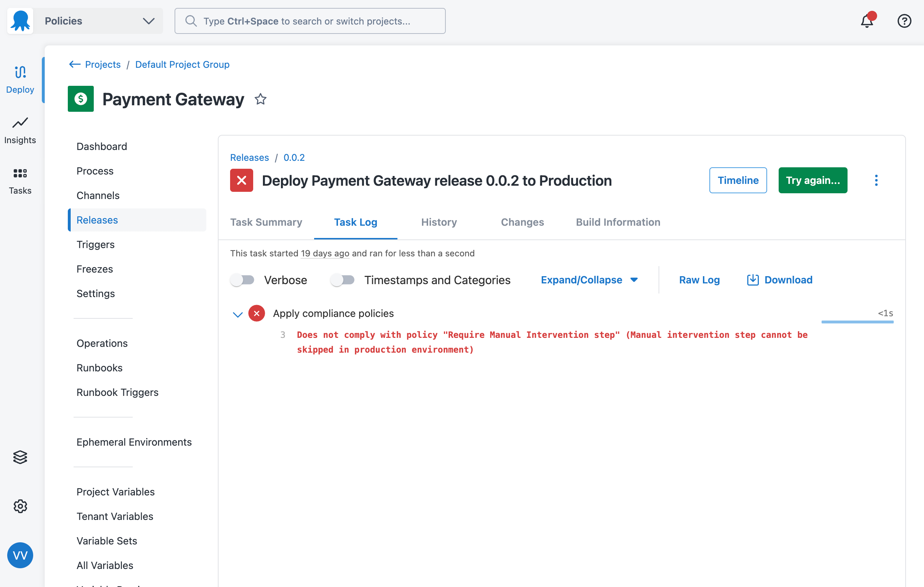Image resolution: width=924 pixels, height=587 pixels.
Task: Open the Policies space switcher dropdown
Action: point(98,21)
